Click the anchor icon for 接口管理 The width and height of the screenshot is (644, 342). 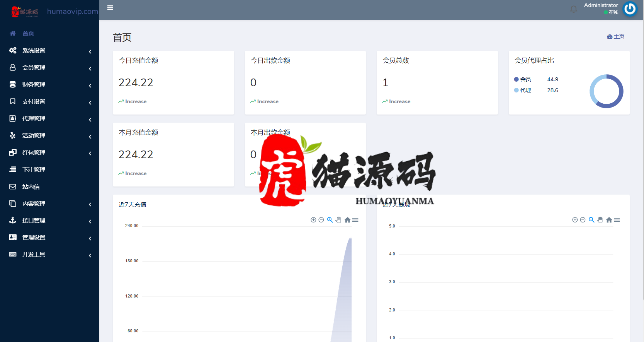click(13, 220)
